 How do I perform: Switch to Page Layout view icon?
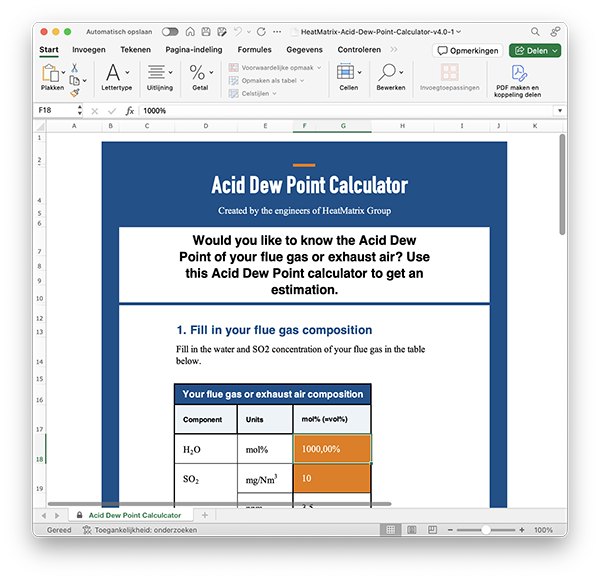click(x=412, y=530)
